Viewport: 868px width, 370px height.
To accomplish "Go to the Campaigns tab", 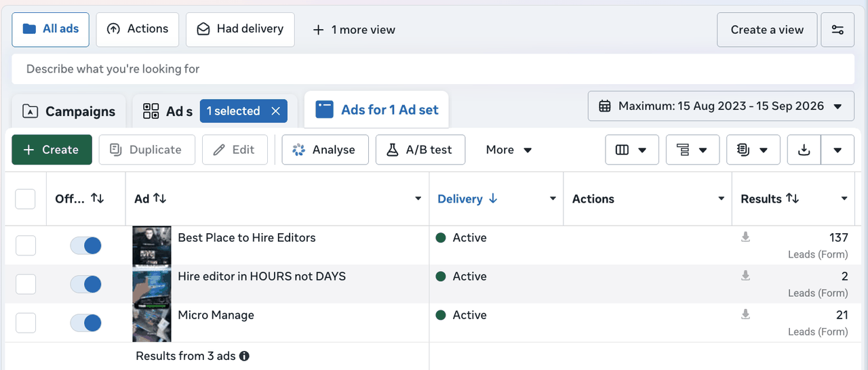I will [69, 111].
